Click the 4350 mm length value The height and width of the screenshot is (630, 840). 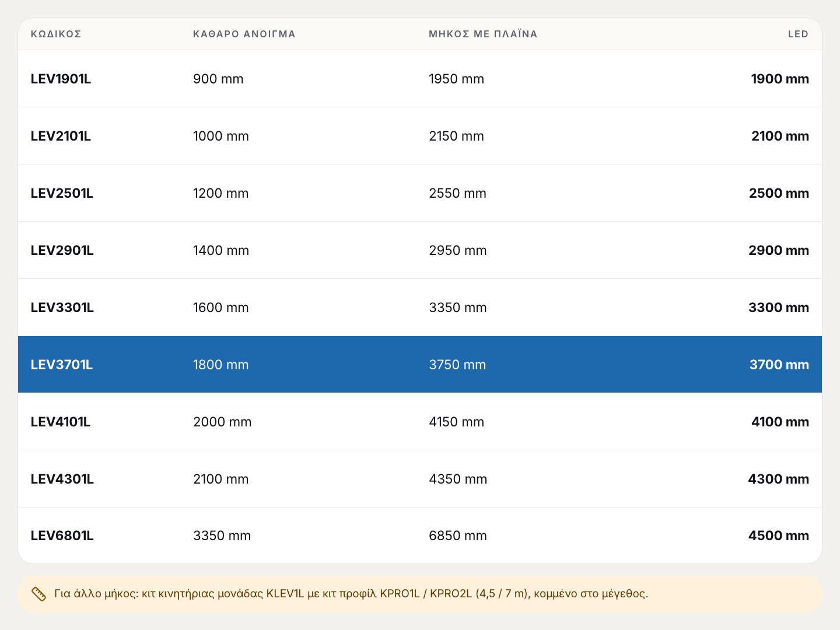coord(458,479)
